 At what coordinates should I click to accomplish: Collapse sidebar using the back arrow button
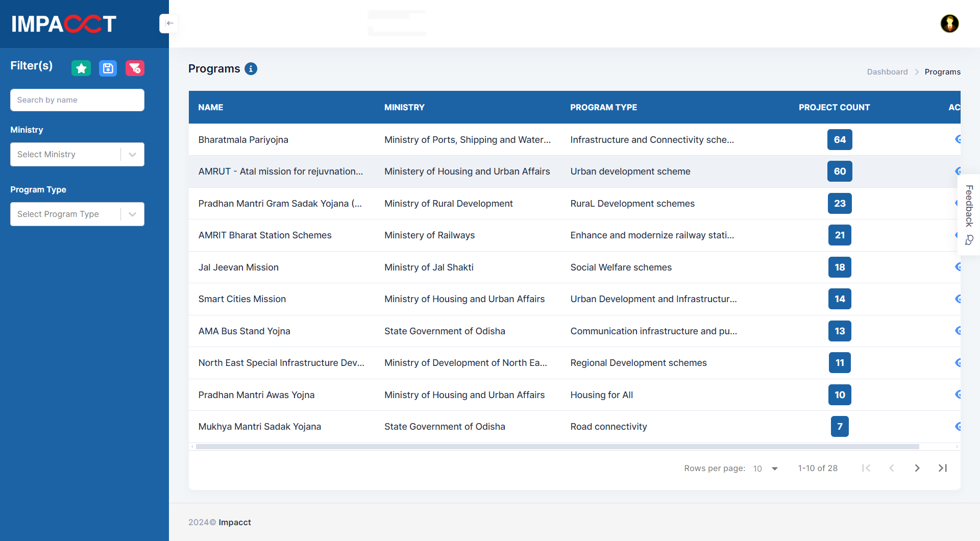[169, 23]
